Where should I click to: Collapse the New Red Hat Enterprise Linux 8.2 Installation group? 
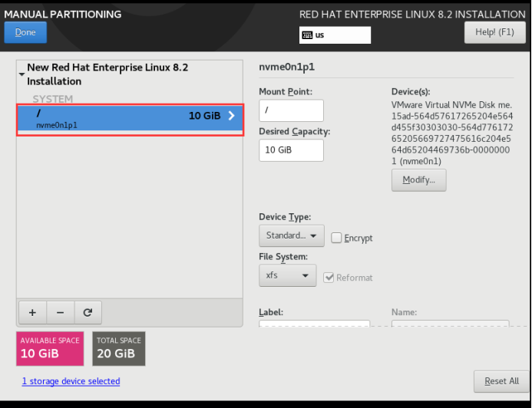pyautogui.click(x=21, y=74)
